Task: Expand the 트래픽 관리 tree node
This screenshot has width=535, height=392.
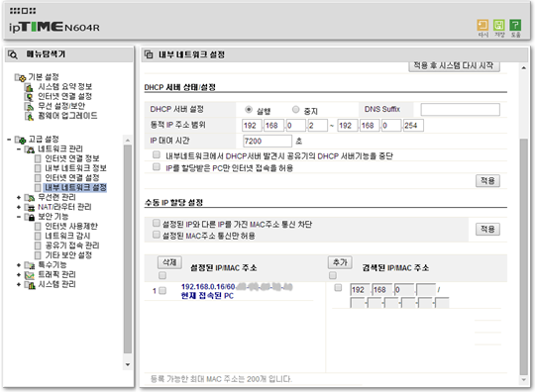Action: point(19,275)
